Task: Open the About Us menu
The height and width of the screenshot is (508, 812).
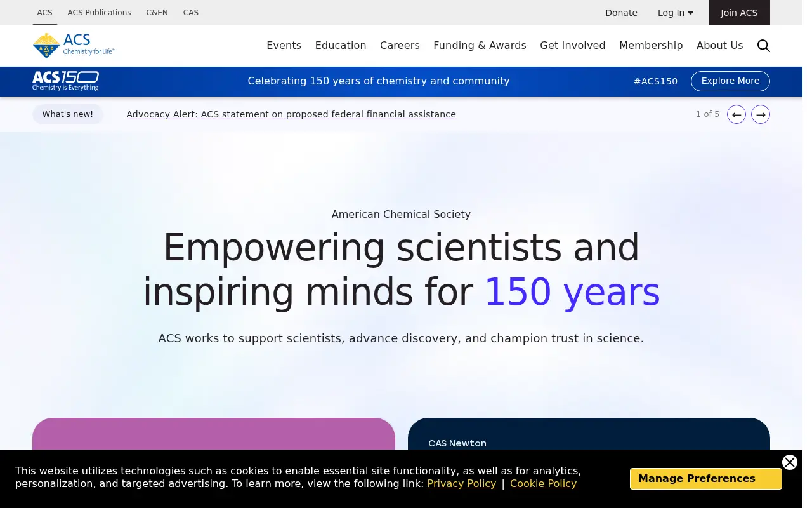Action: point(719,46)
